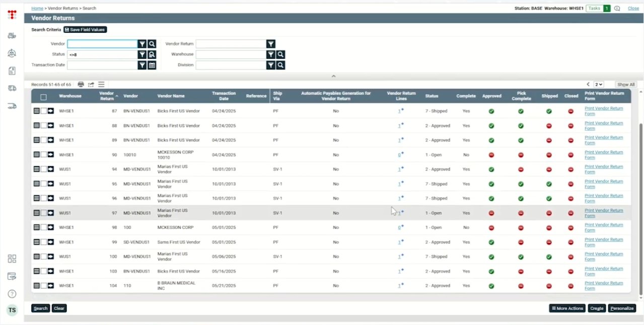
Task: Open the More Actions menu
Action: click(567, 308)
